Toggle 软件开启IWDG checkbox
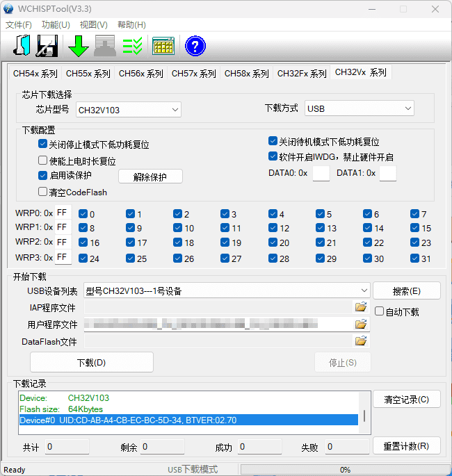Screen dimensions: 452x476 click(273, 156)
